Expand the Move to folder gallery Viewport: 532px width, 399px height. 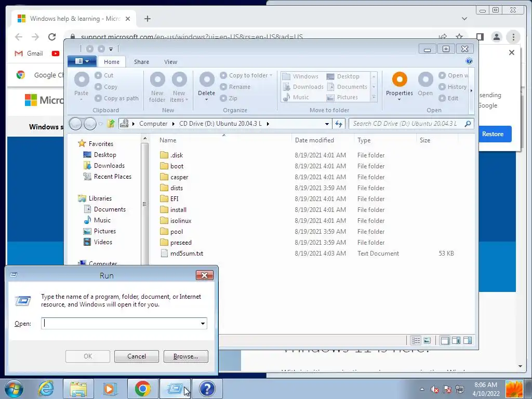point(374,97)
